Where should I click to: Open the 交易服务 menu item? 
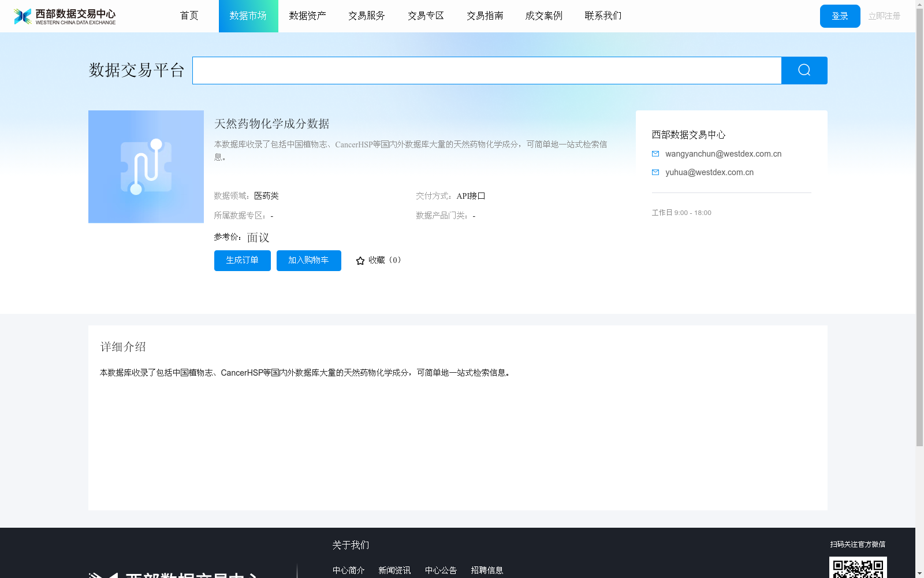coord(367,16)
